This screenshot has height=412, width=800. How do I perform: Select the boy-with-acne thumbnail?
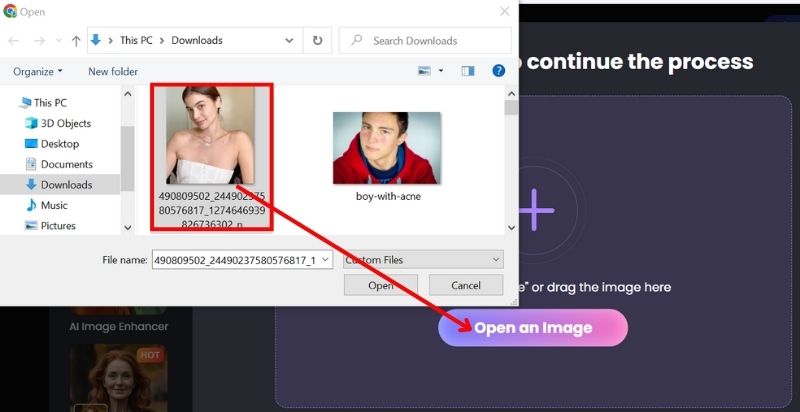385,148
